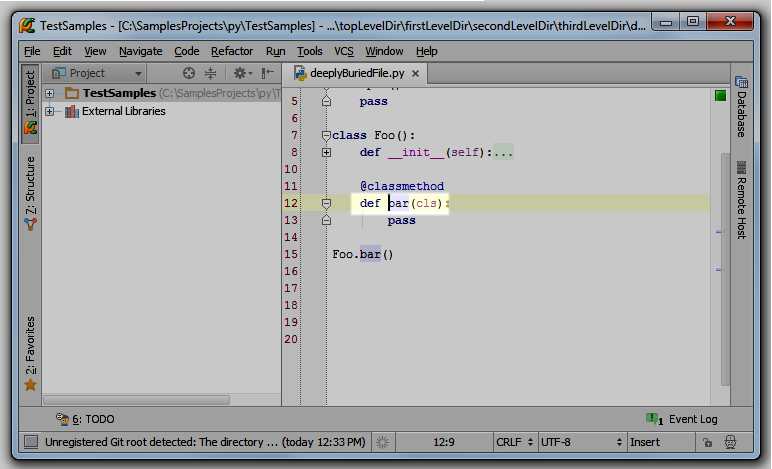This screenshot has width=772, height=469.
Task: Select the deeplyBuriedFile.py editor tab
Action: pos(357,73)
